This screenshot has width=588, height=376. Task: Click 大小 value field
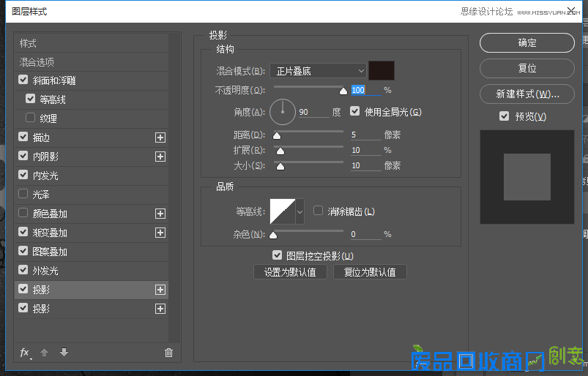pyautogui.click(x=366, y=165)
